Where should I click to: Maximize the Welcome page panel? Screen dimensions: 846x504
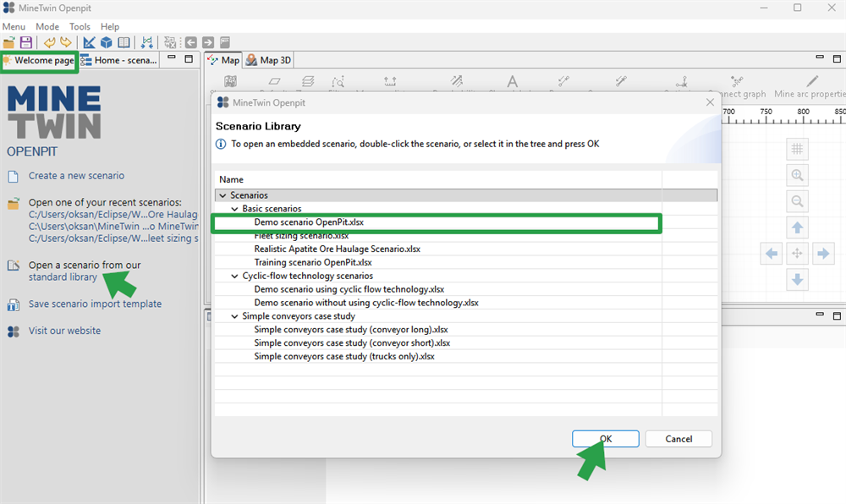[189, 58]
